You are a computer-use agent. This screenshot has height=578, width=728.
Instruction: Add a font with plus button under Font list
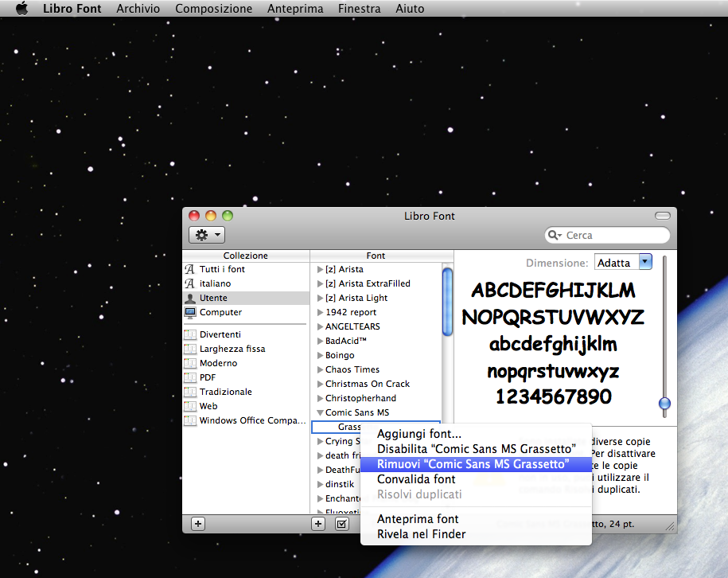point(318,524)
